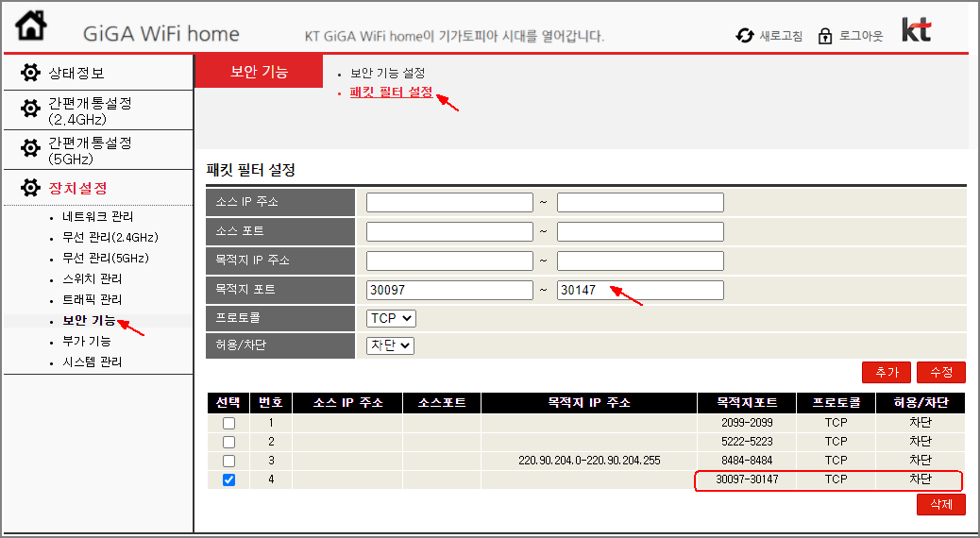Click port range 8484-8484 cell
980x538 pixels.
[x=747, y=461]
